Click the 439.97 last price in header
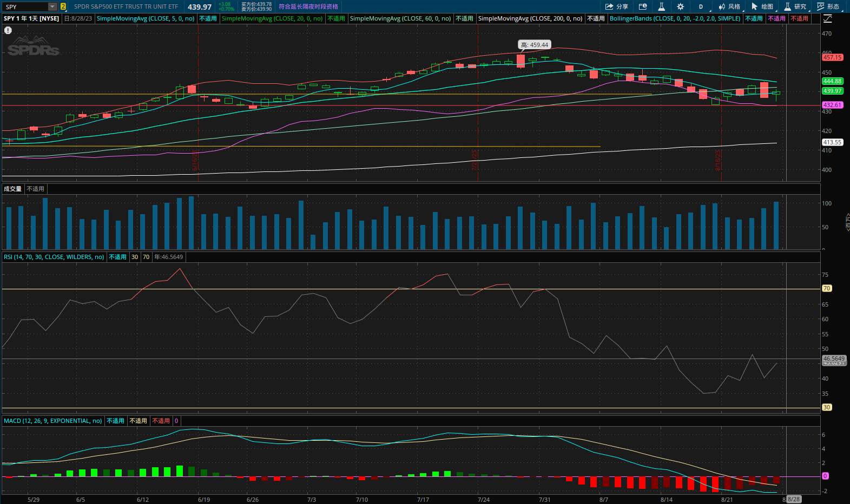 tap(200, 7)
